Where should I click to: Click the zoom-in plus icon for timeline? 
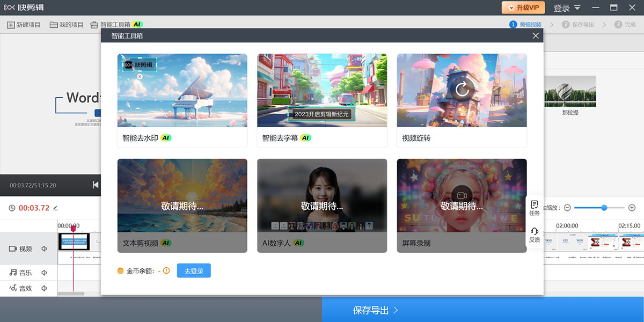(x=632, y=208)
